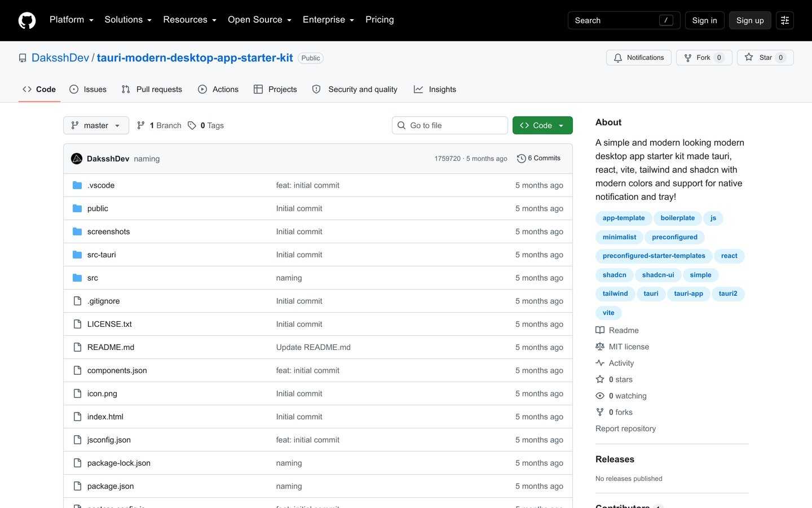Expand the Resources menu
The width and height of the screenshot is (812, 508).
190,20
